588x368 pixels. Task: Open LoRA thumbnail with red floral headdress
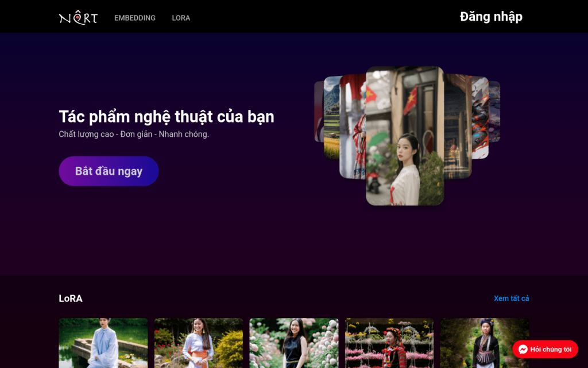coord(389,343)
